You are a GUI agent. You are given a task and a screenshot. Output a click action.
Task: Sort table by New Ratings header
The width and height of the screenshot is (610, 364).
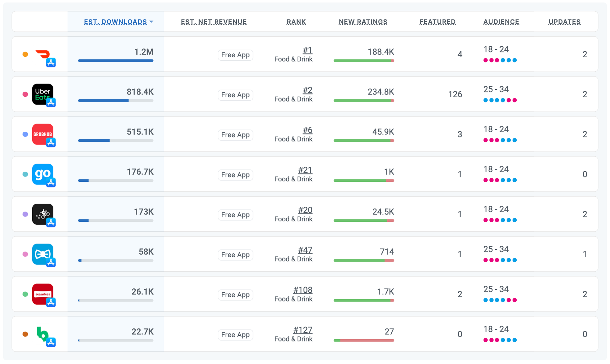(x=363, y=22)
